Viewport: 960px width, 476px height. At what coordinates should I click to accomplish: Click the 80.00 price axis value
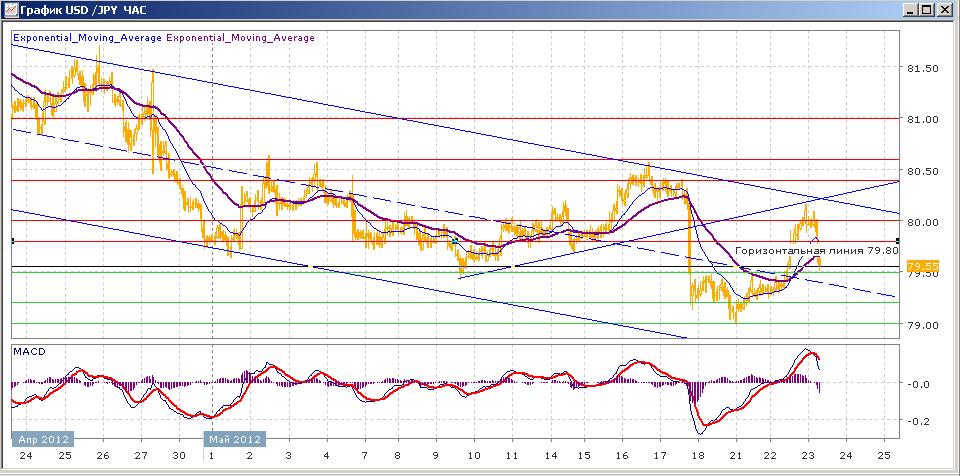click(x=921, y=222)
